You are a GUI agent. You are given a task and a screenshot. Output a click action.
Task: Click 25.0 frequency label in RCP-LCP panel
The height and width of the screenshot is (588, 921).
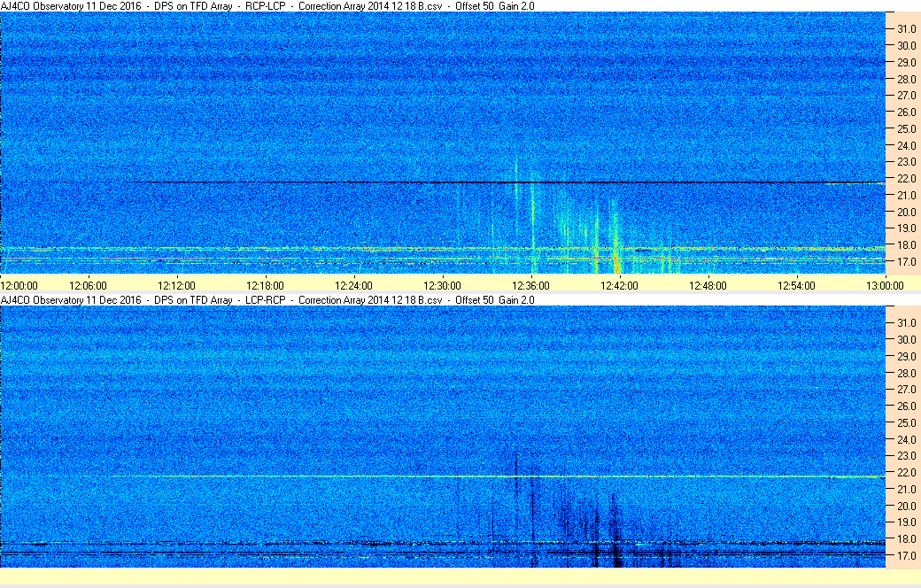906,128
